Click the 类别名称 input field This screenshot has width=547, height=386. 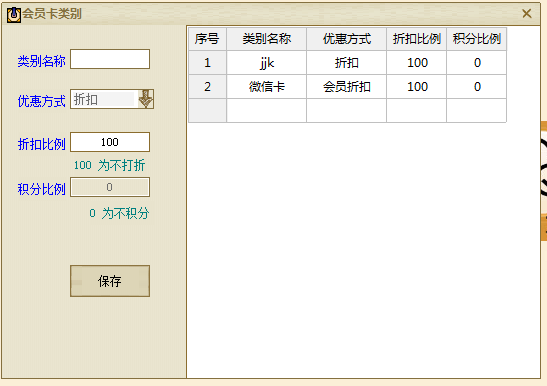tap(110, 59)
